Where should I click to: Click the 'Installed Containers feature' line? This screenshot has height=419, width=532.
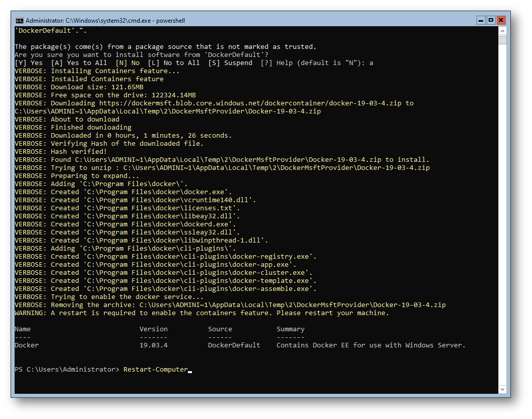[89, 79]
